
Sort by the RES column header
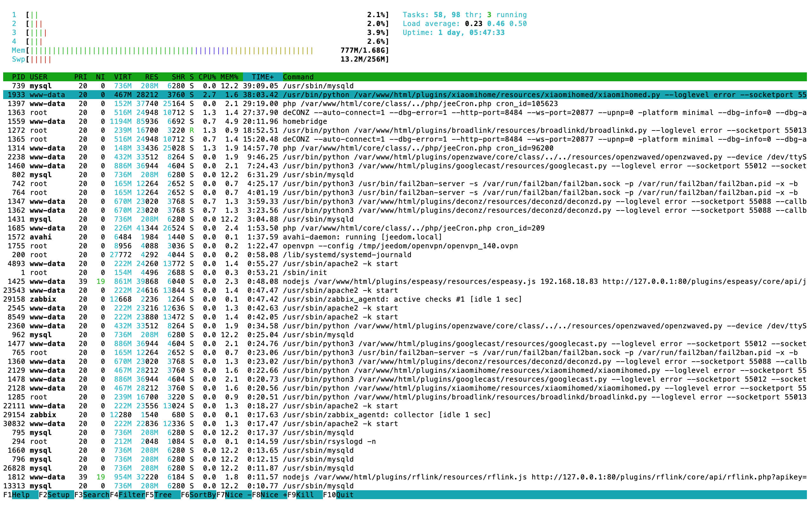click(x=152, y=77)
